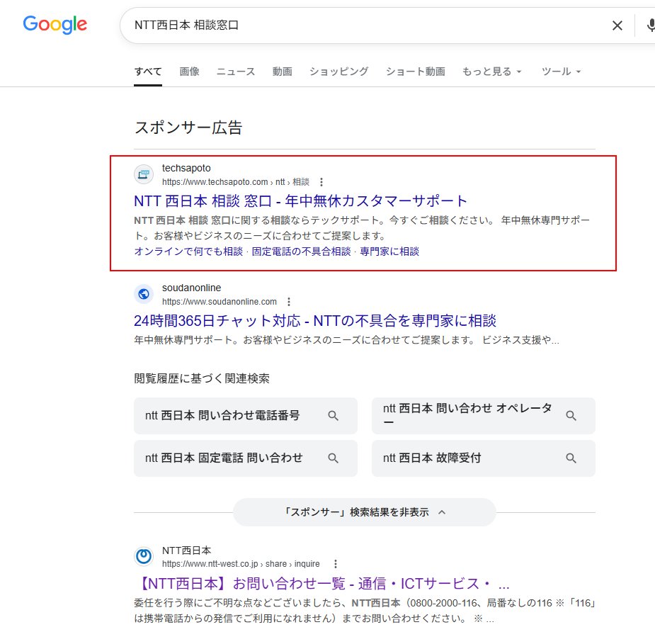Click the techsapoto.com URL breadcrumb
The image size is (655, 644).
236,182
